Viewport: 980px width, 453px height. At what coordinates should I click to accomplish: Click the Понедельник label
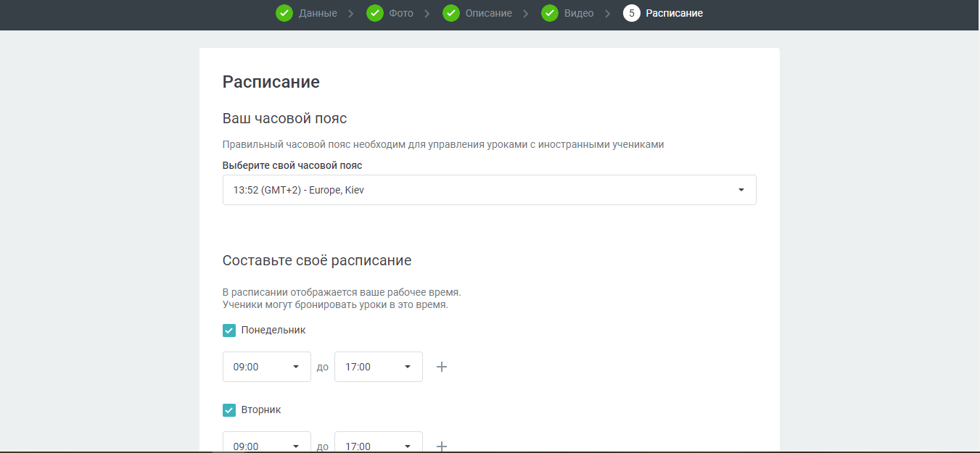[x=273, y=331]
